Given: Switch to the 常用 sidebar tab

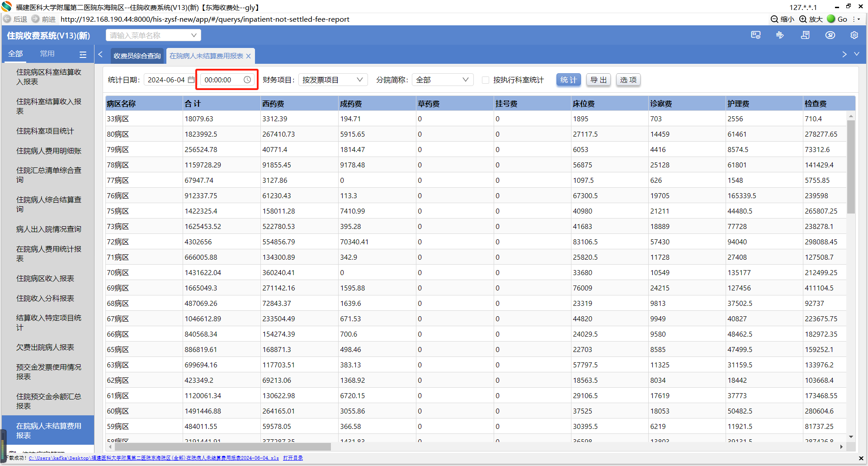Looking at the screenshot, I should [47, 54].
